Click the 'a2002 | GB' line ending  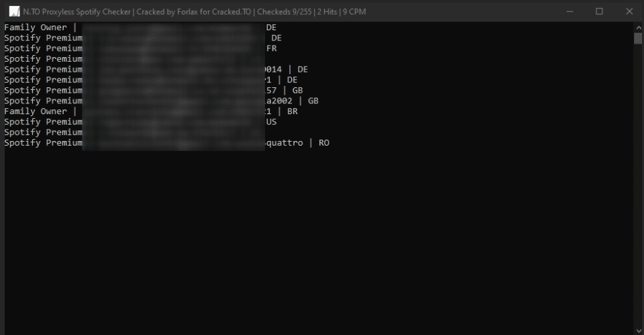pyautogui.click(x=292, y=101)
